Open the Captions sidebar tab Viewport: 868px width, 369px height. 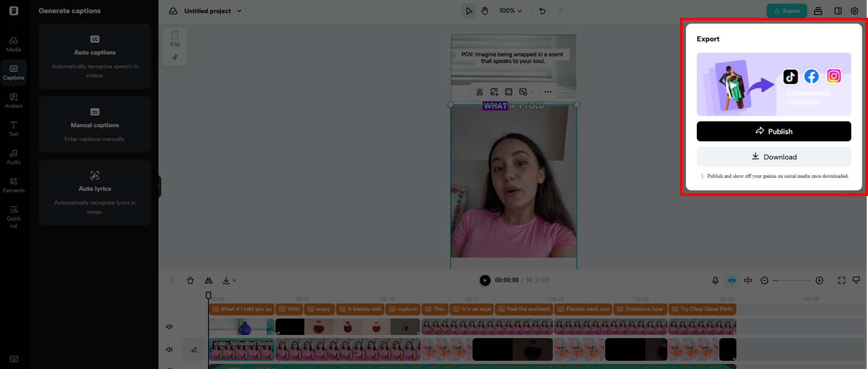click(13, 72)
